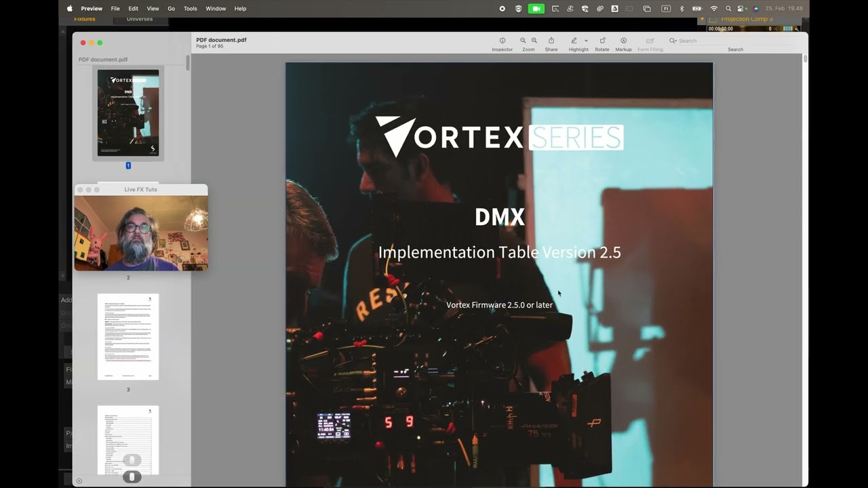Viewport: 868px width, 488px height.
Task: Open the Go menu
Action: [x=171, y=9]
